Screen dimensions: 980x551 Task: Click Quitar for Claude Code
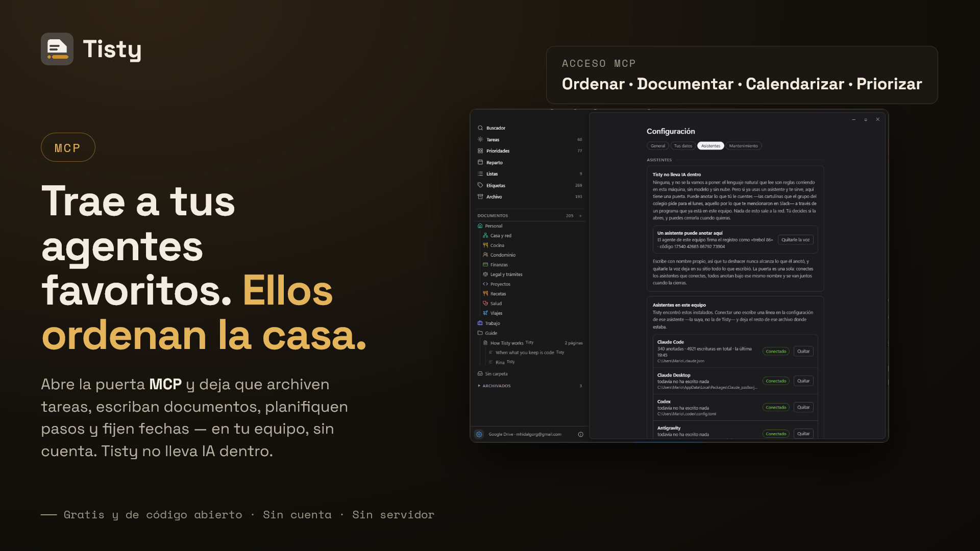coord(803,352)
